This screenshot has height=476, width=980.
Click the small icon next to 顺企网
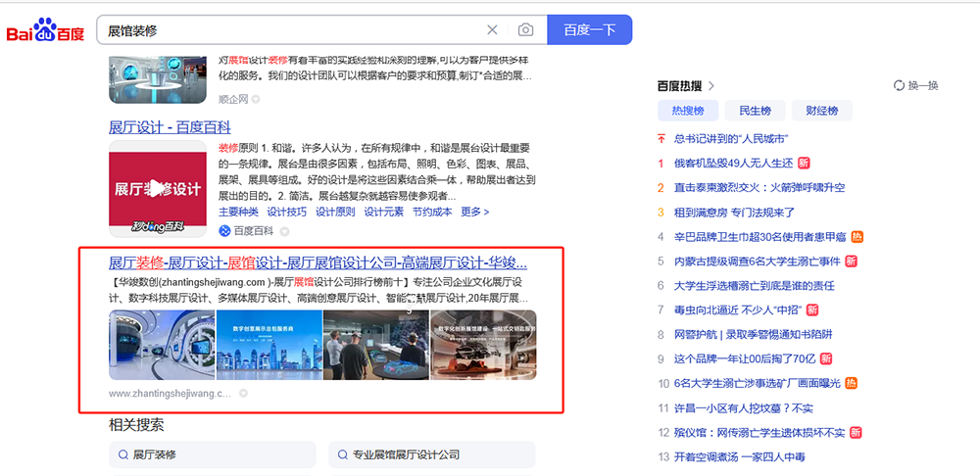(256, 99)
